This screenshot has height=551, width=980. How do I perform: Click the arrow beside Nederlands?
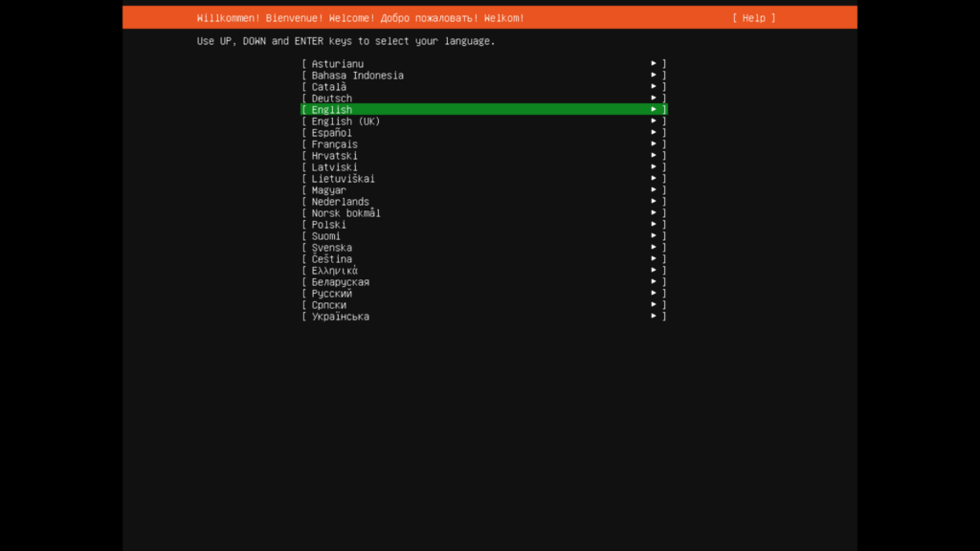[654, 201]
